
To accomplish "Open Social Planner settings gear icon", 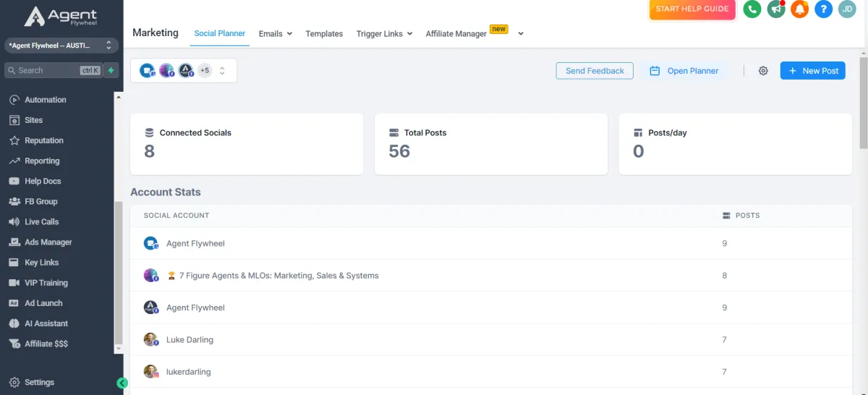I will [x=763, y=71].
